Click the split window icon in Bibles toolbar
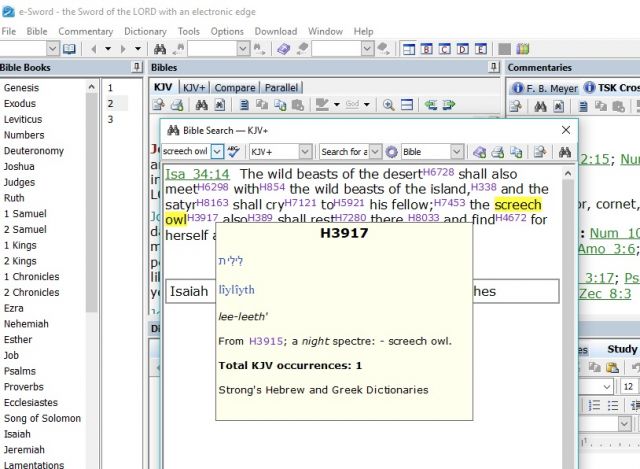The width and height of the screenshot is (640, 469). [x=407, y=105]
